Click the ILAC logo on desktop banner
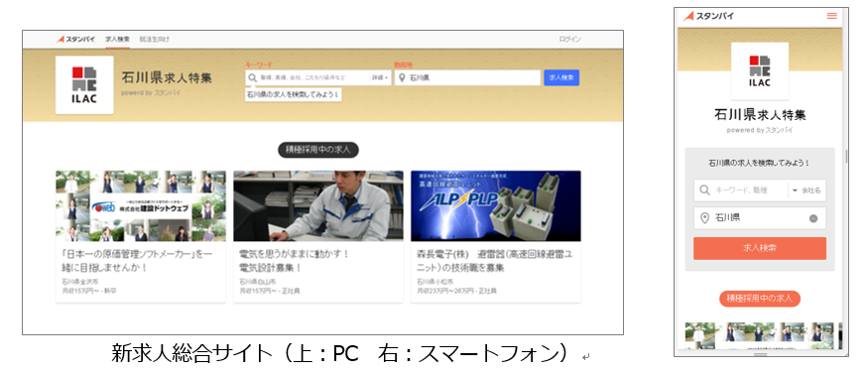 tap(84, 84)
